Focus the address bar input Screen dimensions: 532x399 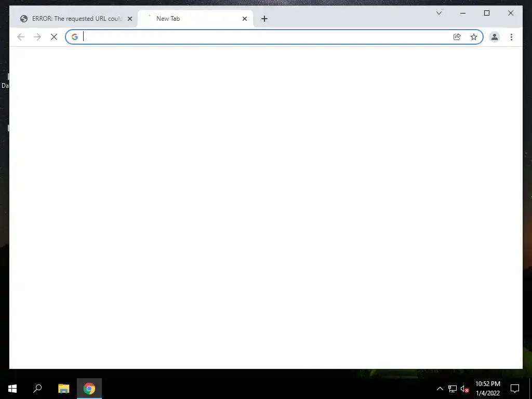pos(267,37)
